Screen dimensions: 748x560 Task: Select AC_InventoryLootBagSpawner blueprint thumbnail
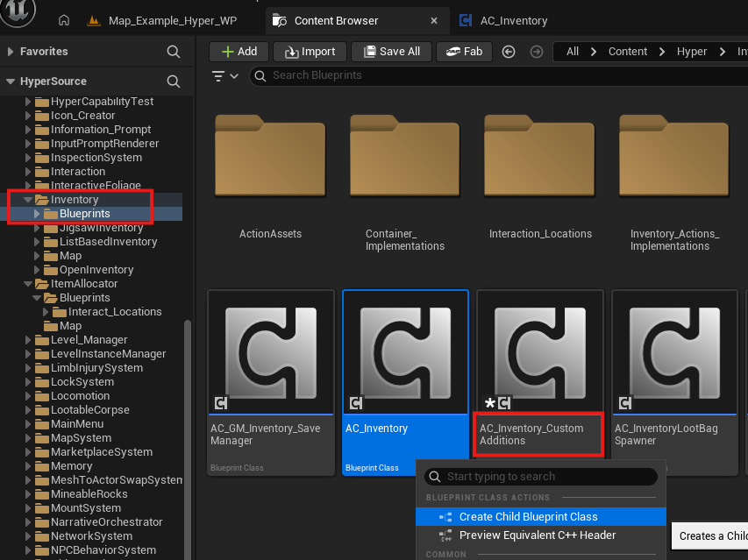674,351
